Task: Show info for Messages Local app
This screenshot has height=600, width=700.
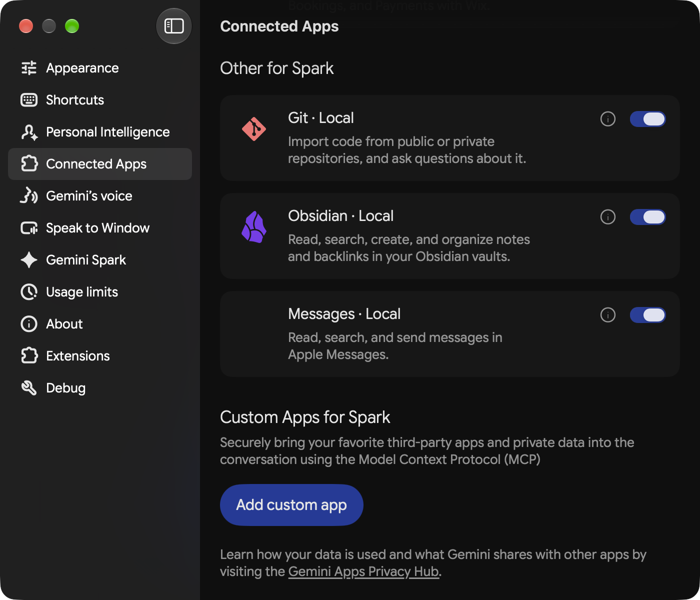Action: tap(608, 315)
